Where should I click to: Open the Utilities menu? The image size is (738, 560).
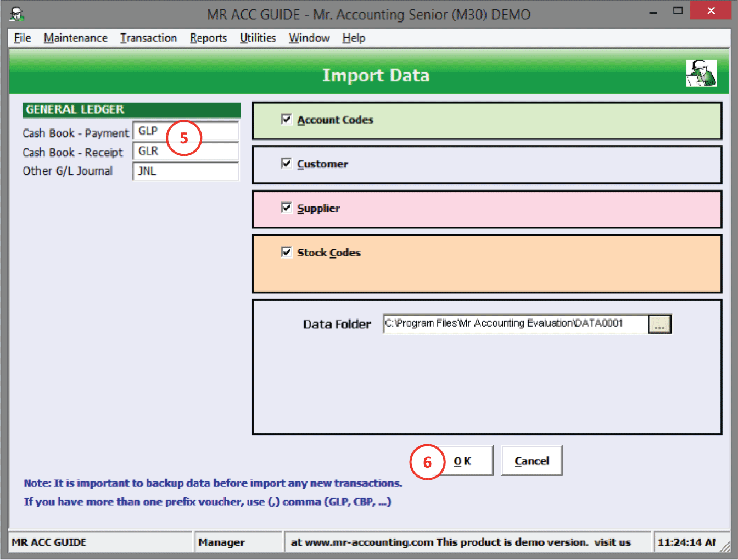[x=258, y=38]
